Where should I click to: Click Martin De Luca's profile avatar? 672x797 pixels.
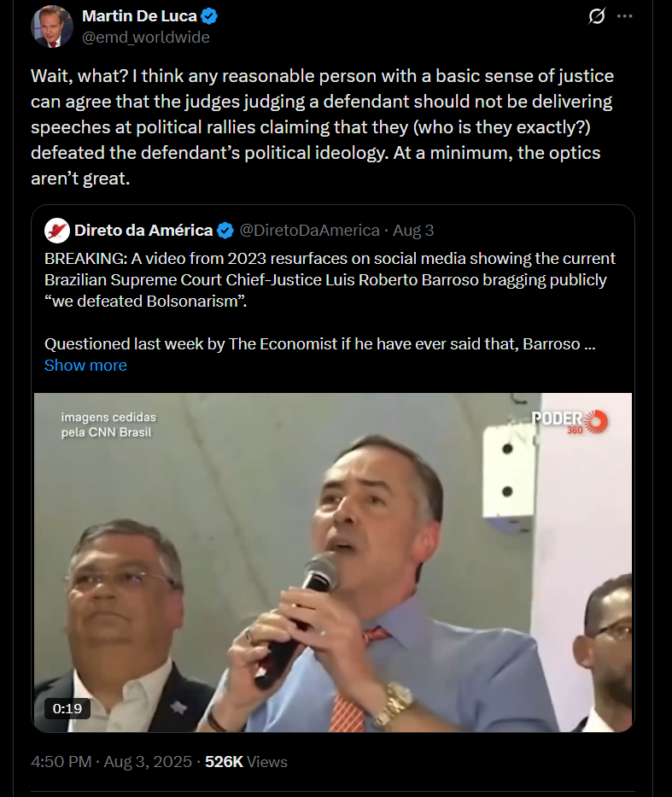[x=52, y=26]
